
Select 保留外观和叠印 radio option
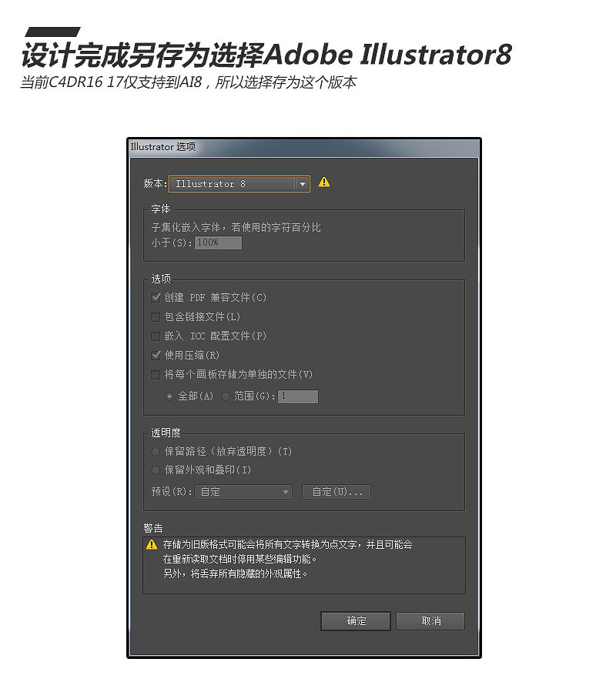156,470
